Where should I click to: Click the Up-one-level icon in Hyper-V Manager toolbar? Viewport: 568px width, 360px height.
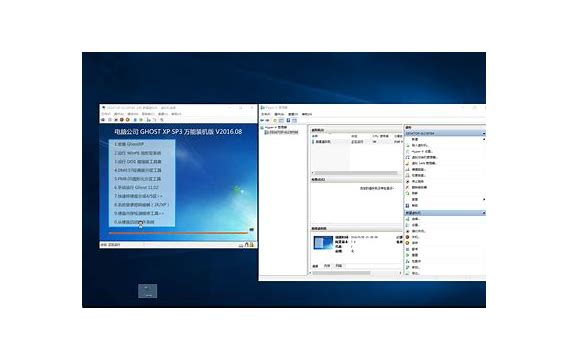[275, 120]
